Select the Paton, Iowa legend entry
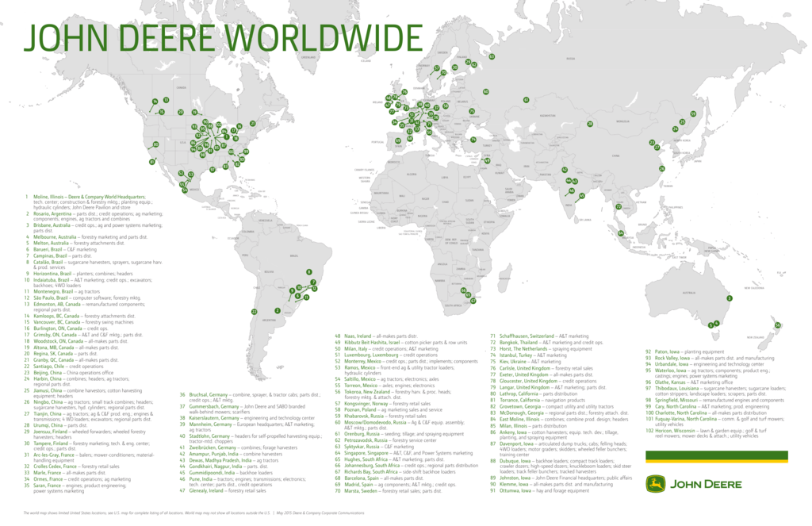Image resolution: width=812 pixels, height=526 pixels. [x=684, y=351]
